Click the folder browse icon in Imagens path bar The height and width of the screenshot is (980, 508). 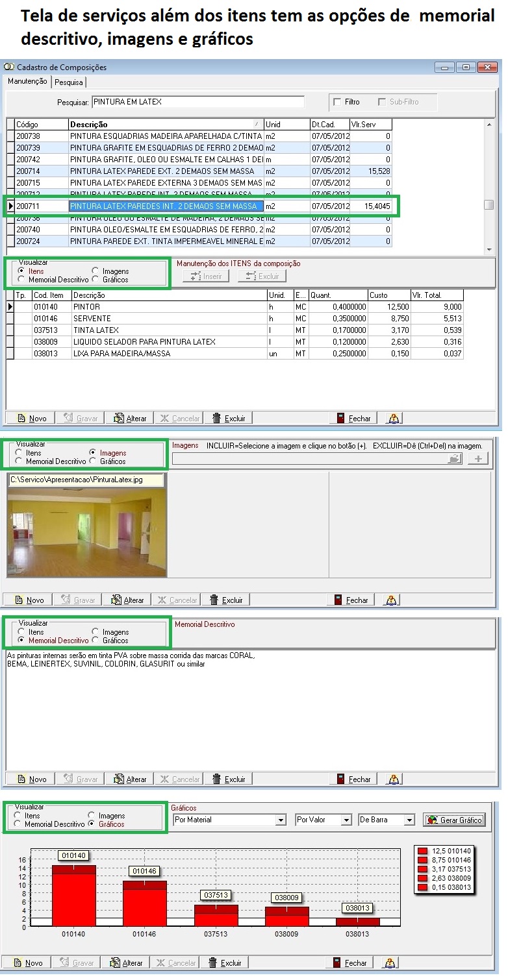coord(455,459)
